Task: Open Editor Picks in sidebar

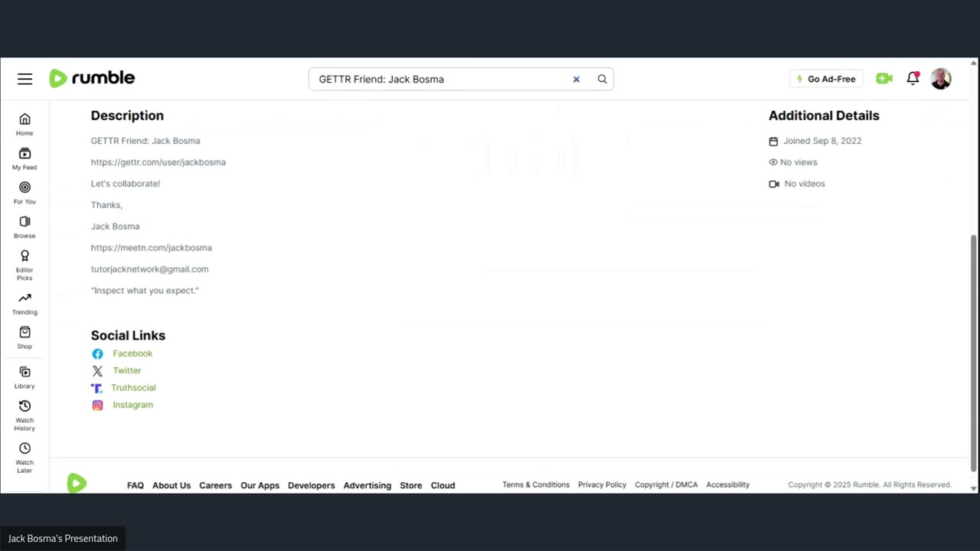Action: tap(24, 265)
